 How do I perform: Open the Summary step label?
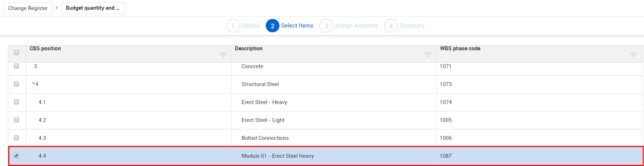[x=412, y=26]
